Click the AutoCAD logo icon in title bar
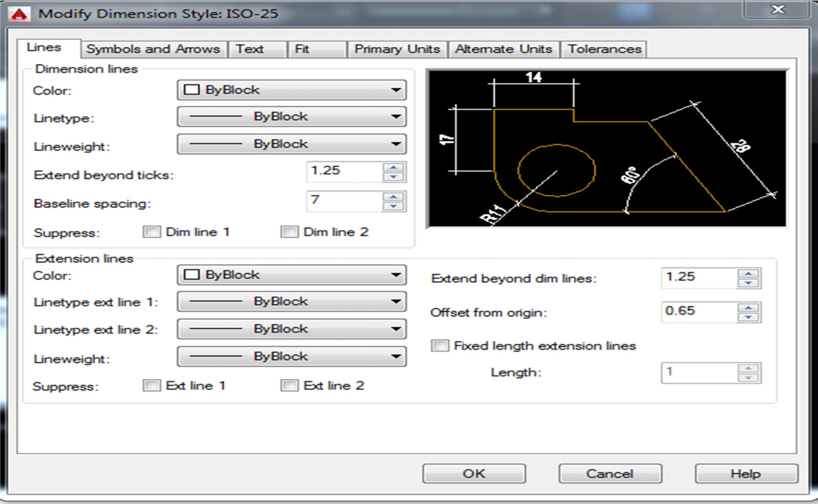 coord(19,14)
